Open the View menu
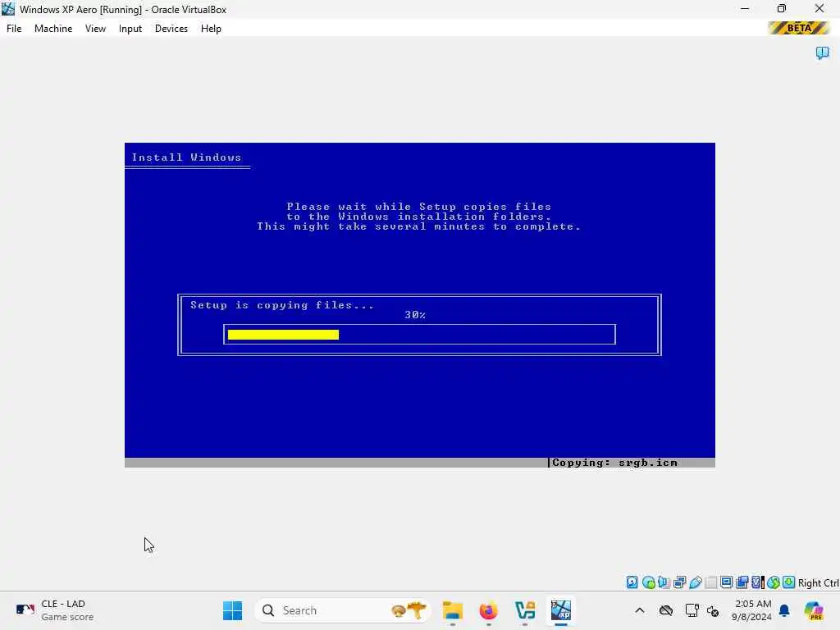 (95, 29)
